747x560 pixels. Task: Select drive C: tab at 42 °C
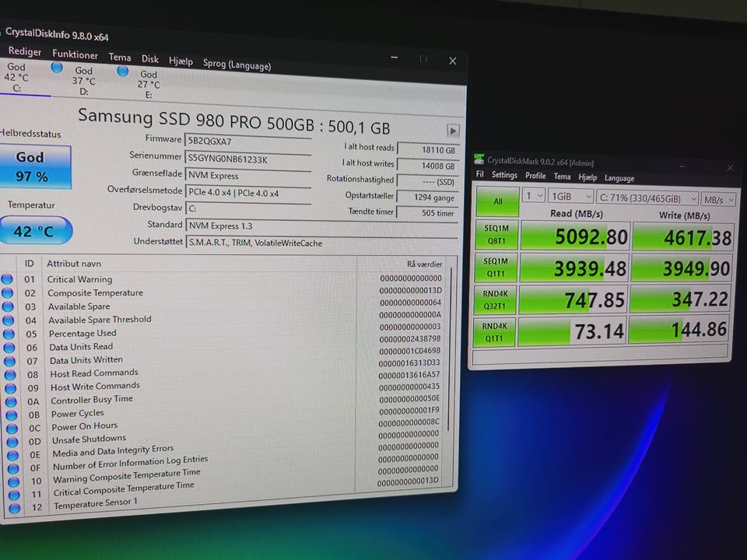click(x=16, y=77)
